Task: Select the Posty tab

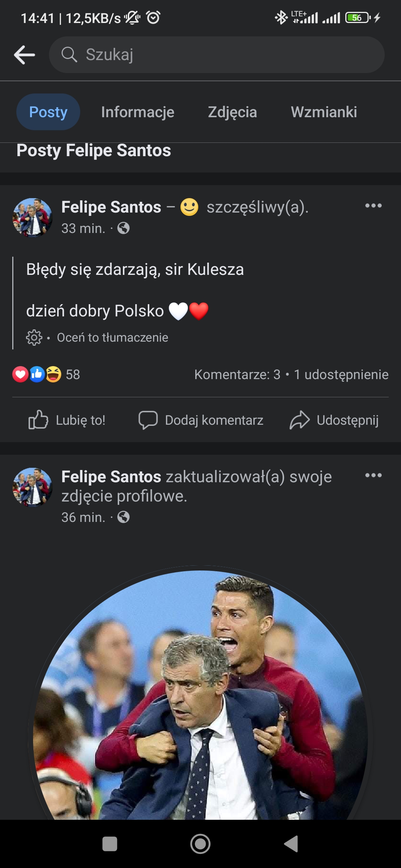Action: 48,112
